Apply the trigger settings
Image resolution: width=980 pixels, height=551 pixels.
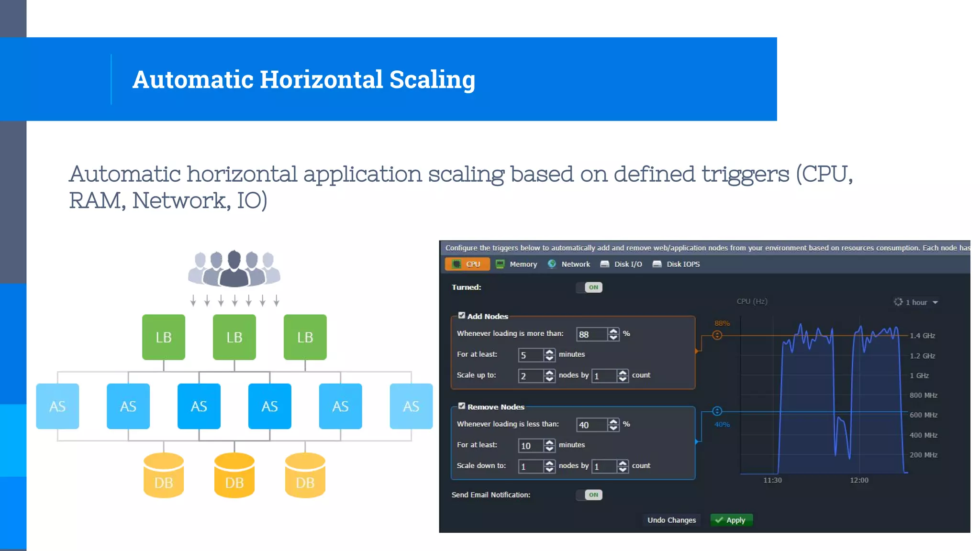pos(732,520)
